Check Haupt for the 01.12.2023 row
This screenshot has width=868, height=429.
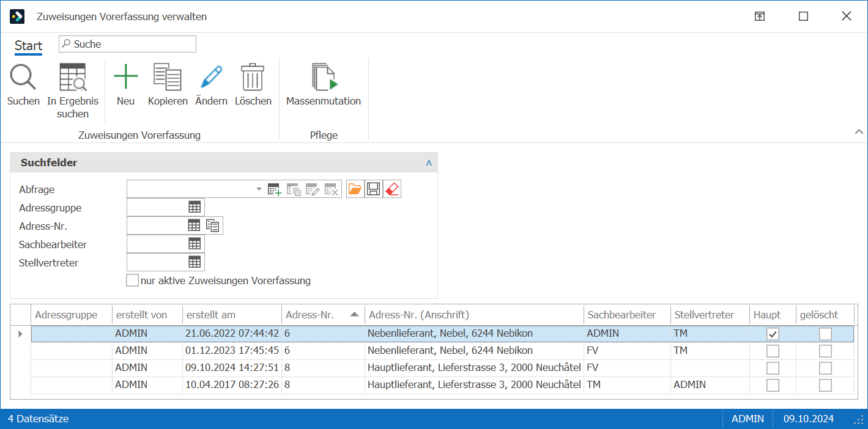(x=773, y=351)
